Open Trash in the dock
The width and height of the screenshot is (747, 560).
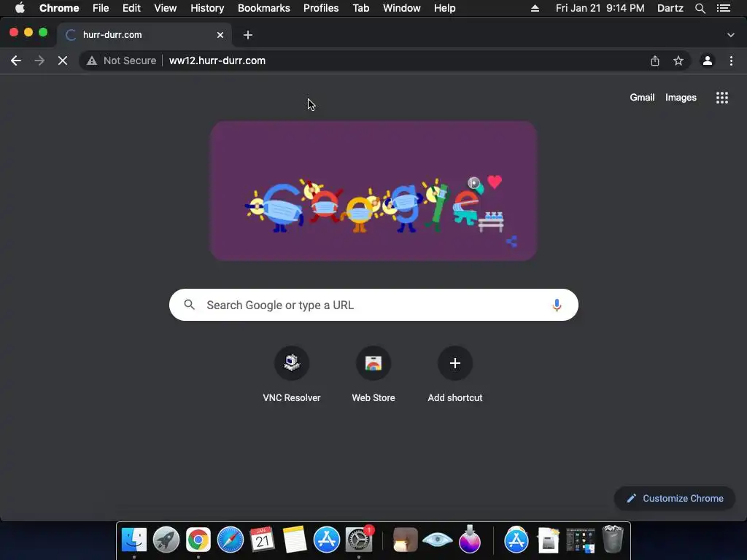613,539
